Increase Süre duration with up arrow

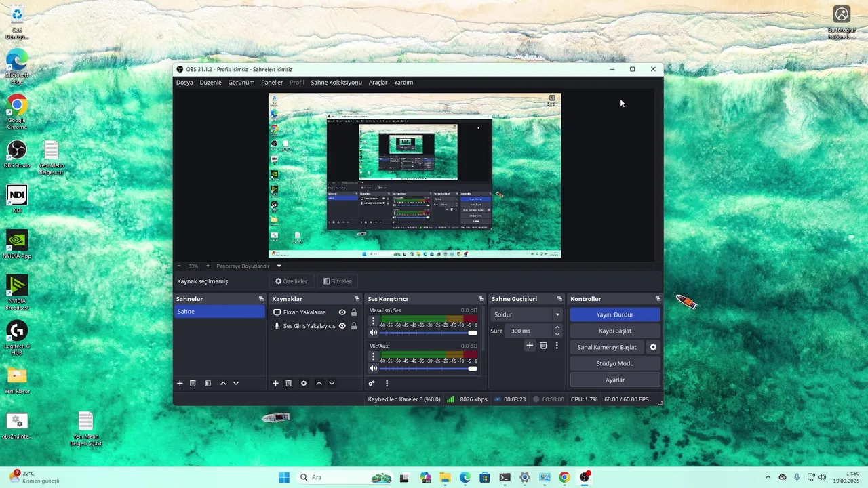point(557,327)
